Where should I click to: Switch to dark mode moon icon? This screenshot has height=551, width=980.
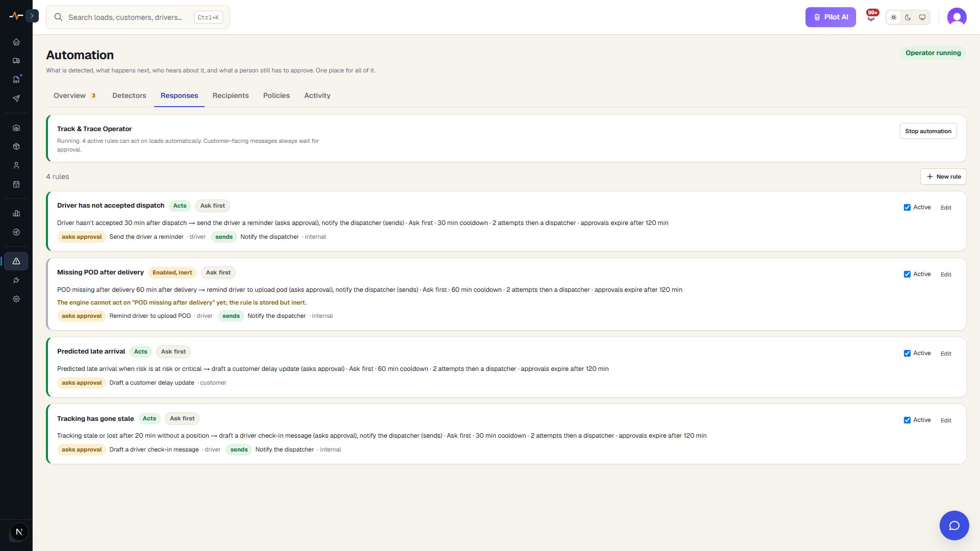tap(908, 17)
